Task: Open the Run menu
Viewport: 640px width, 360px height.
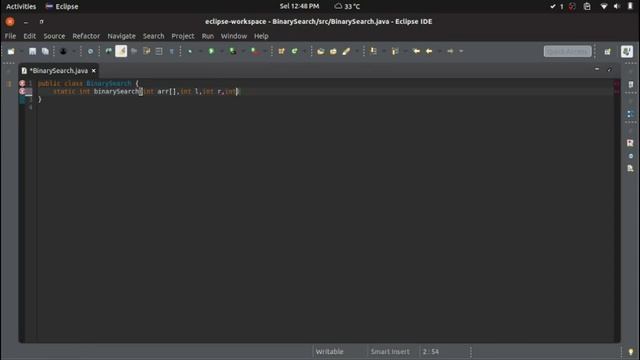Action: [208, 36]
